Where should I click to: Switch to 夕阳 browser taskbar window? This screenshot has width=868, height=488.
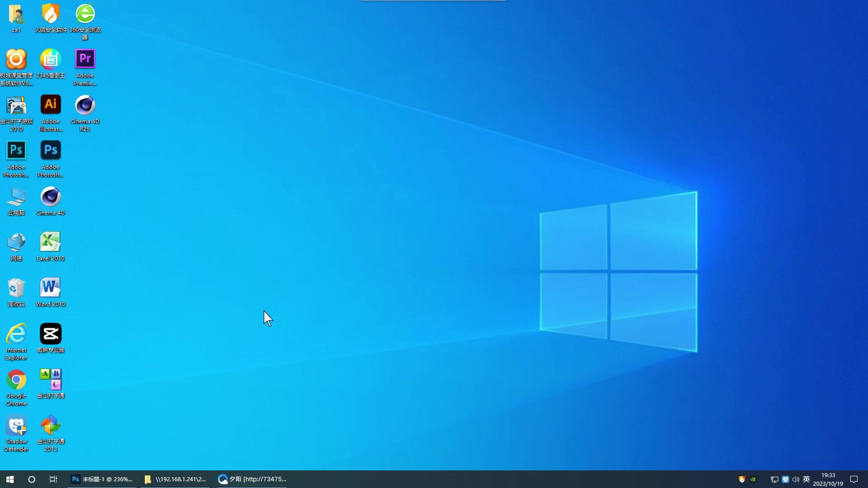click(x=252, y=479)
